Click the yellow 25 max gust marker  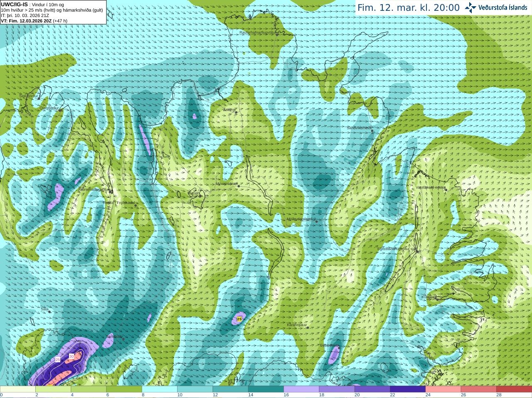[239, 319]
